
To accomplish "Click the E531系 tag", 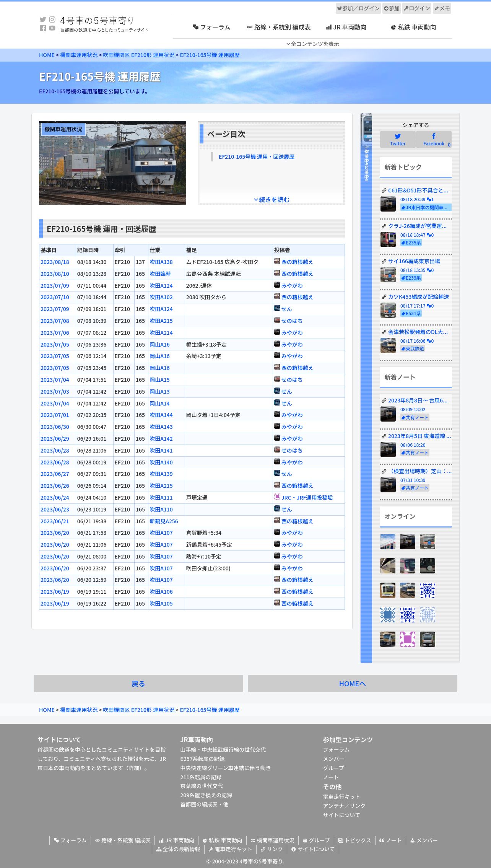I will (x=411, y=314).
